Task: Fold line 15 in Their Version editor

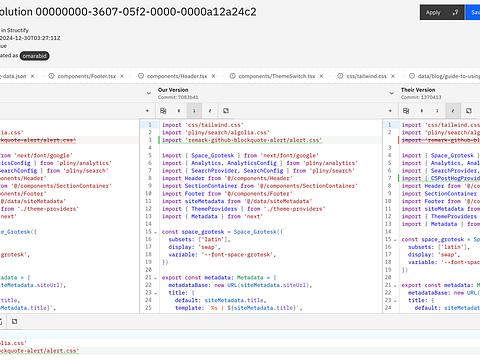Action: (x=395, y=240)
